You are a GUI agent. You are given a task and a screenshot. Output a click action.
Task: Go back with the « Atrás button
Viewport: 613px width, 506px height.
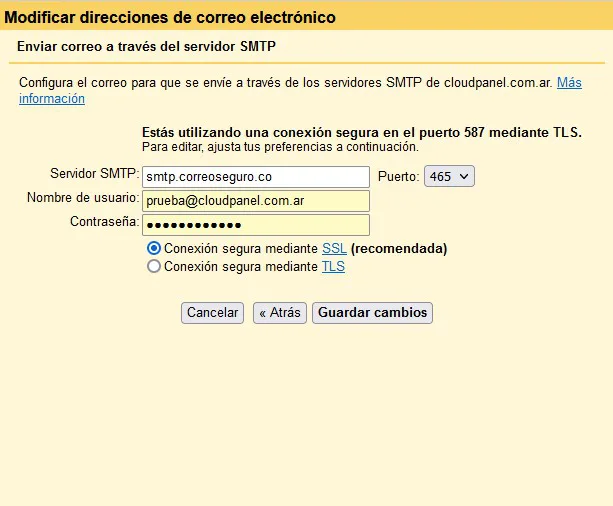coord(279,313)
